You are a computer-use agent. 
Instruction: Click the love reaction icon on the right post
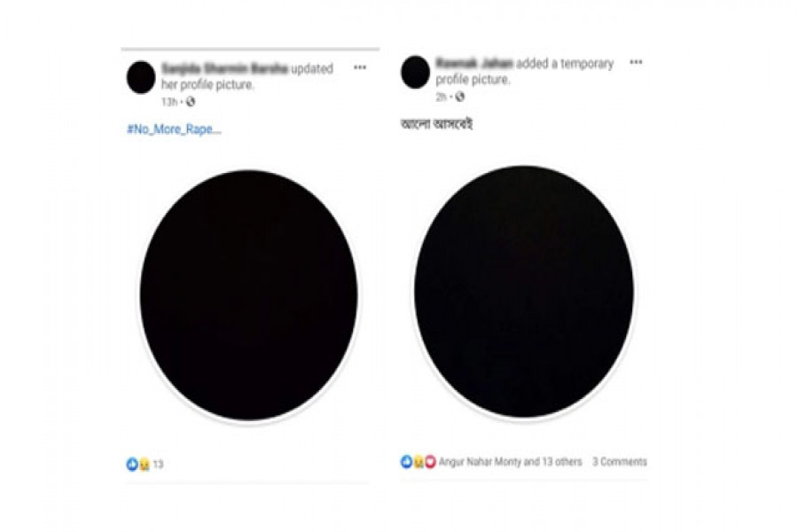click(430, 462)
